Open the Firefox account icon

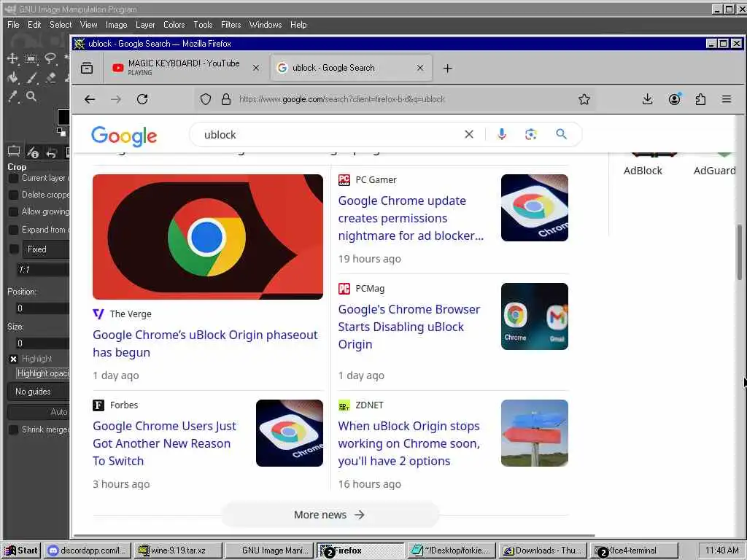tap(674, 99)
